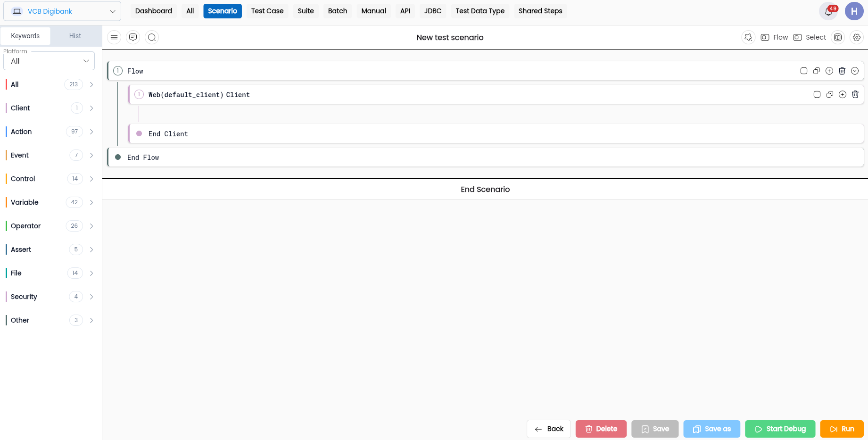Click the orange Run button
868x440 pixels.
tap(842, 429)
